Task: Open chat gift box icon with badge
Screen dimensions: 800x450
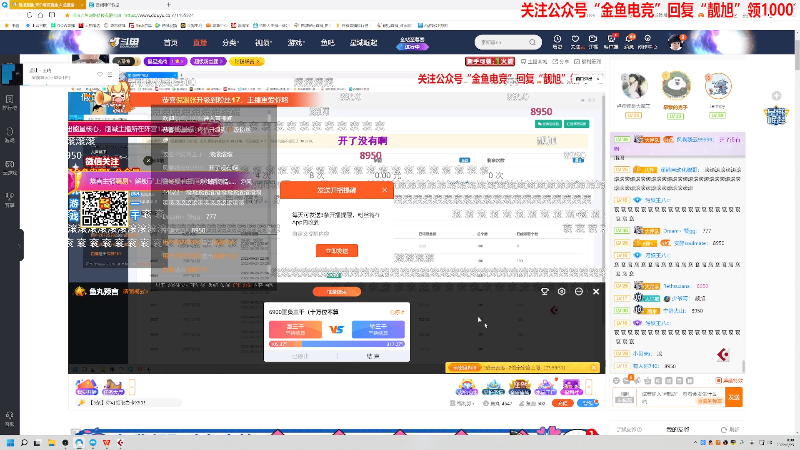Action: pos(627,380)
